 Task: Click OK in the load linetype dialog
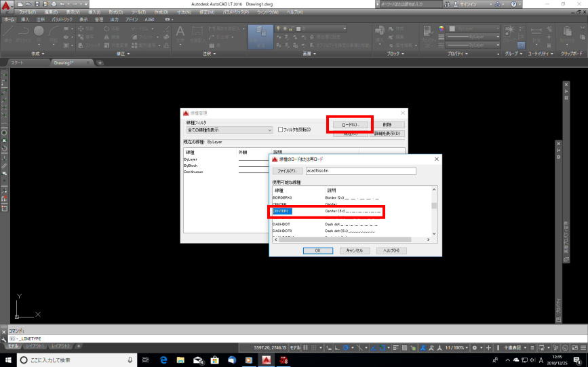tap(317, 250)
